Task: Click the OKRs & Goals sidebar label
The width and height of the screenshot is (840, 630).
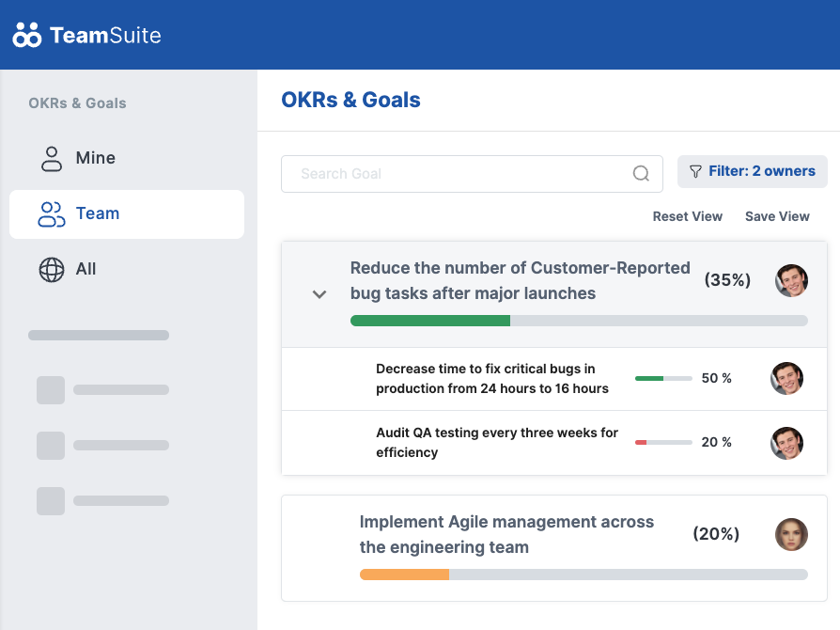Action: (77, 102)
